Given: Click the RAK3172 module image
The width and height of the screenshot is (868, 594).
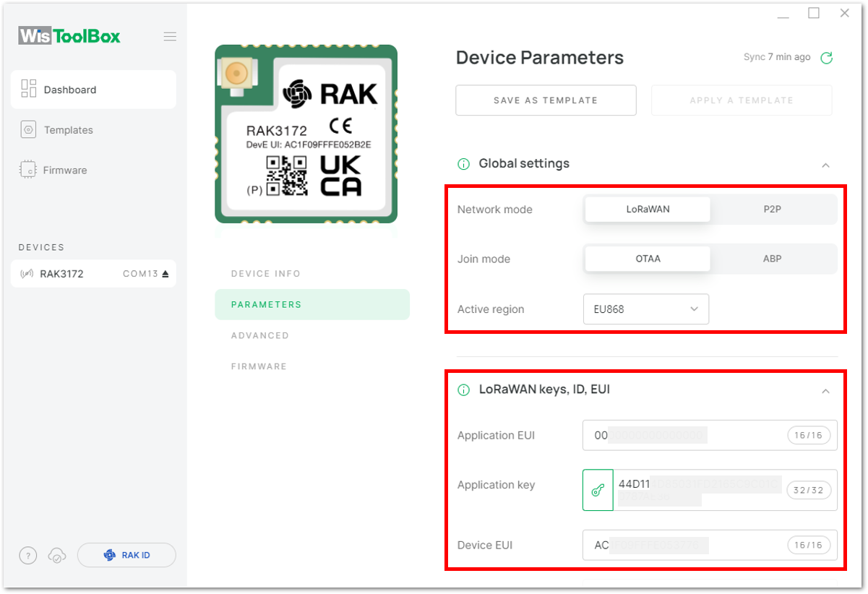Looking at the screenshot, I should tap(306, 134).
